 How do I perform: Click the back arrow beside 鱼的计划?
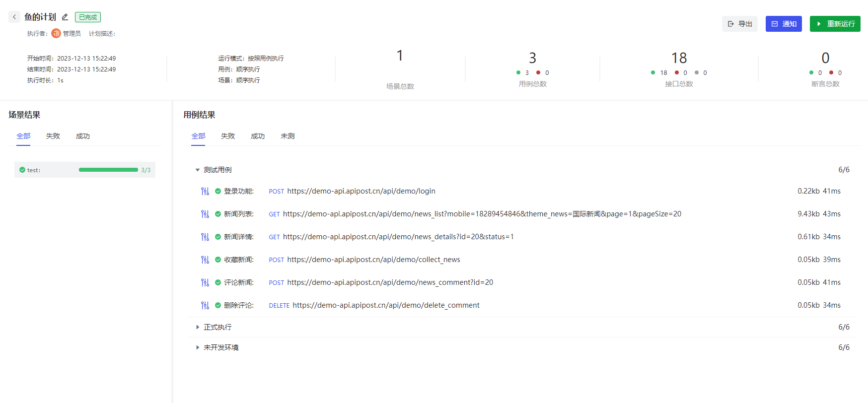tap(14, 17)
